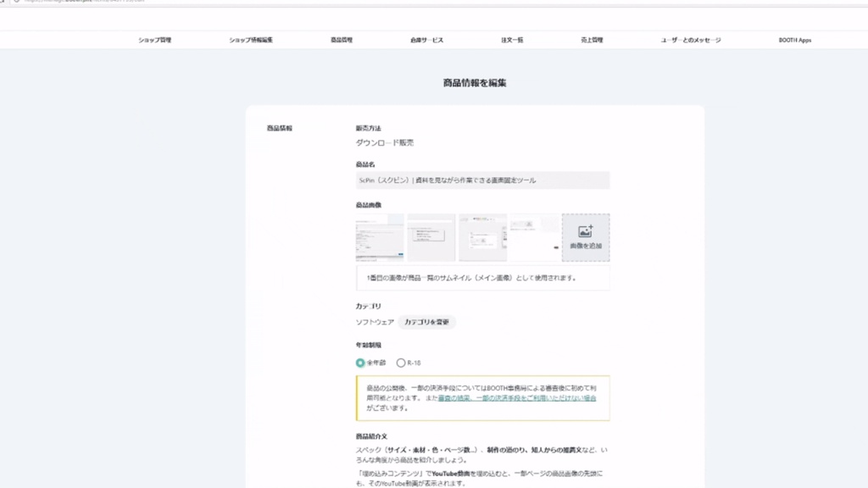Click the ダウンロード販売 sales method text
This screenshot has height=488, width=868.
(x=385, y=142)
